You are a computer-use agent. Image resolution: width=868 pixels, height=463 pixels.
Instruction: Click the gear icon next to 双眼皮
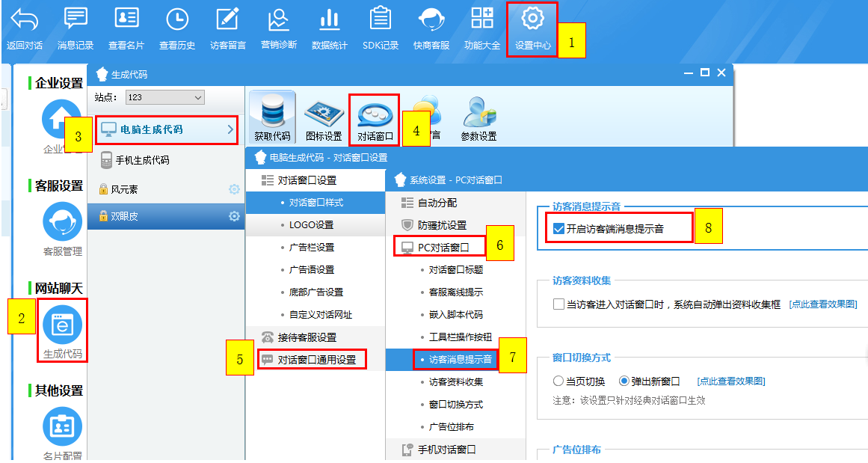[234, 216]
